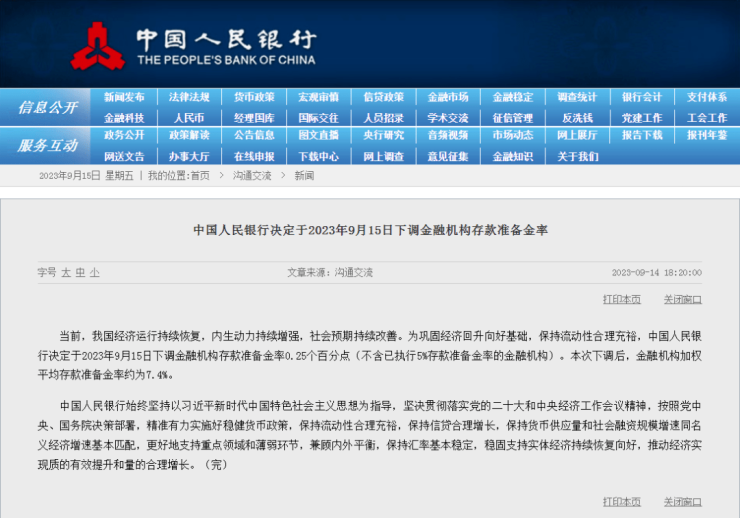
Task: Set font size to medium (中)
Action: (x=80, y=272)
